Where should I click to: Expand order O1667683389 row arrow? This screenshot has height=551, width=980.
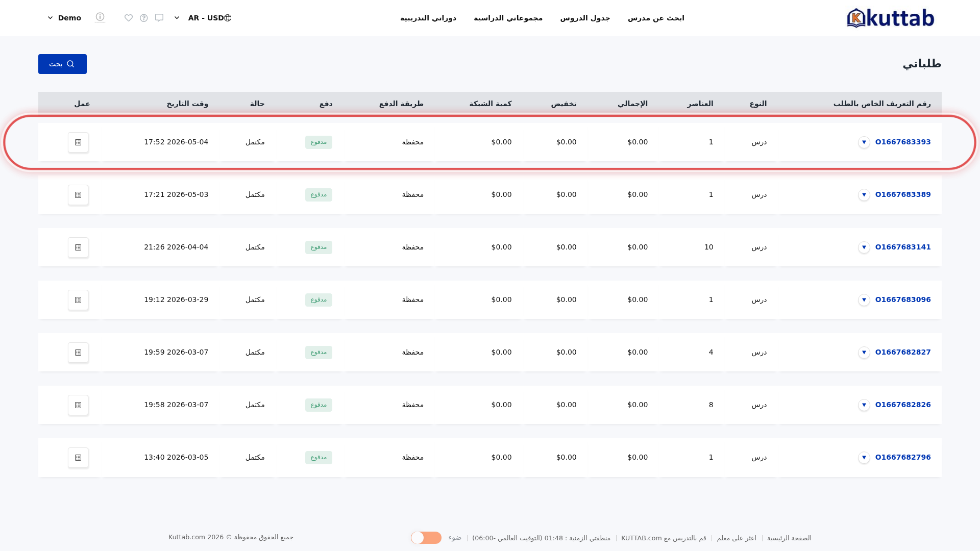pyautogui.click(x=864, y=195)
